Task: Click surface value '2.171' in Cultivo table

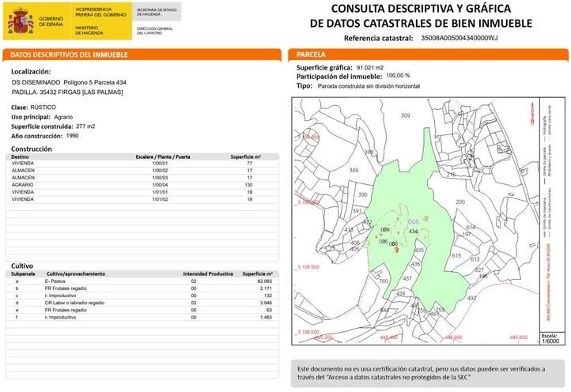Action: pyautogui.click(x=267, y=288)
